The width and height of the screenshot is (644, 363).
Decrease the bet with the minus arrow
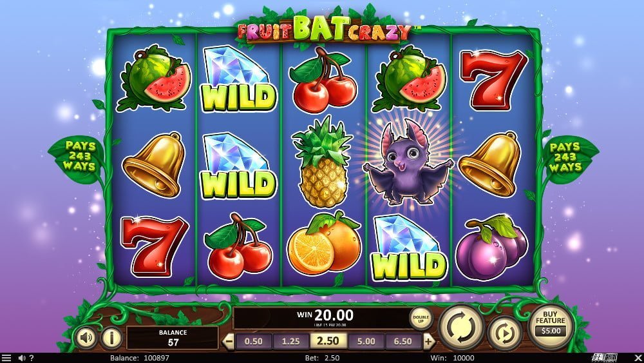click(228, 341)
